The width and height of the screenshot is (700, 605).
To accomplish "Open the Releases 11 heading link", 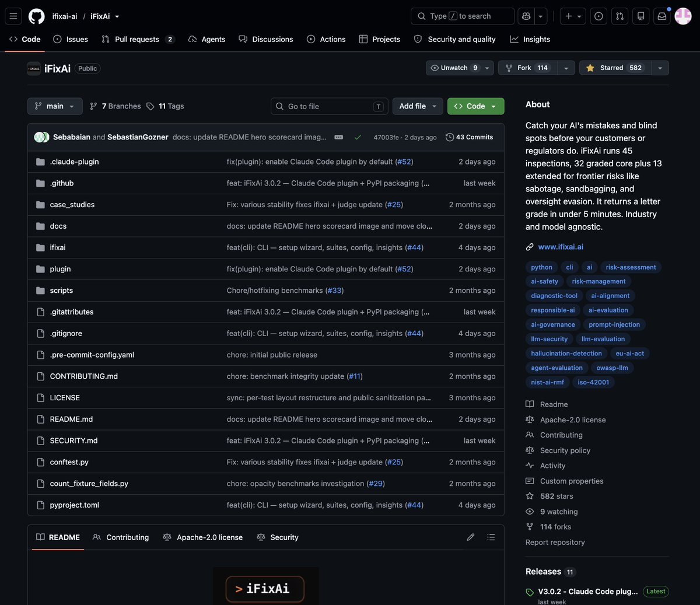I will tap(551, 572).
